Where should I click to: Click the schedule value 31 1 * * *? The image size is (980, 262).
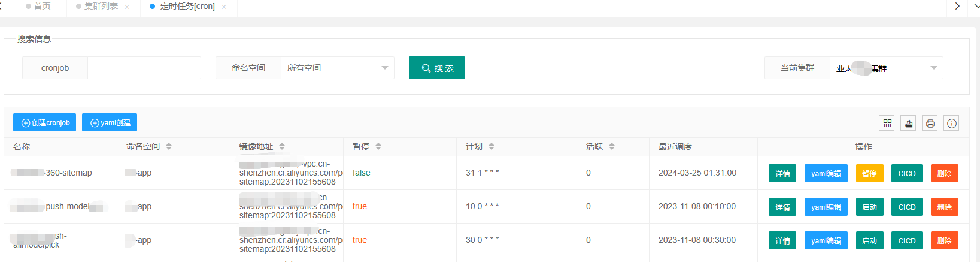point(482,173)
